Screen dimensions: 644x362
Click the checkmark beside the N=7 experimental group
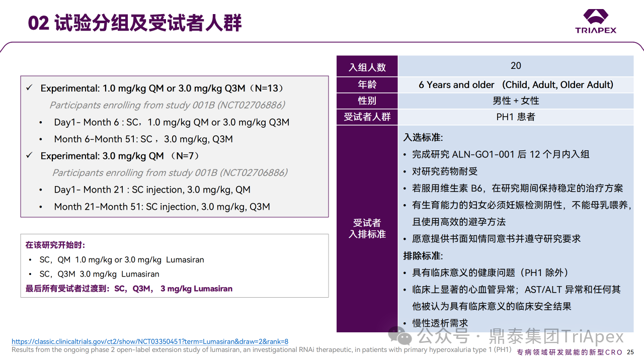click(x=29, y=156)
